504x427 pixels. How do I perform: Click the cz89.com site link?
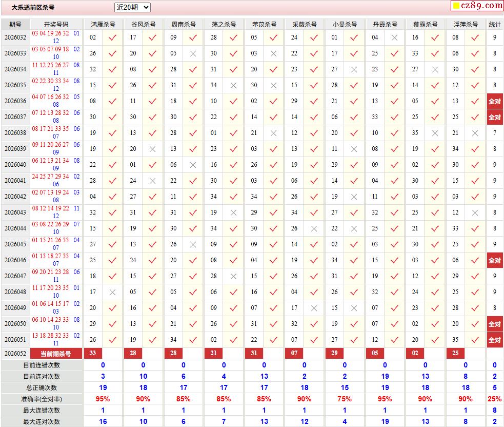click(481, 5)
